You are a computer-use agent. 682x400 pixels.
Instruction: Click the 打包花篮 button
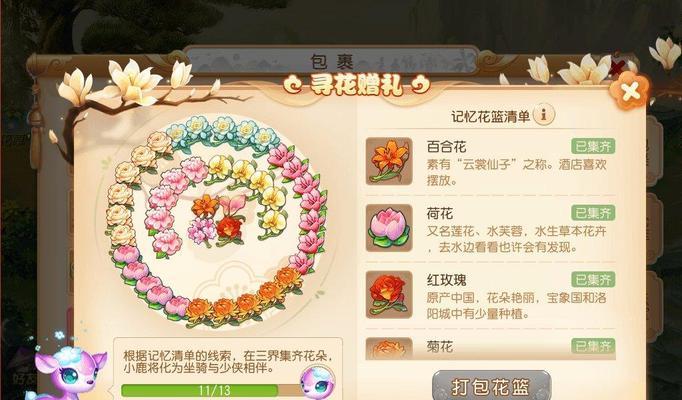tap(491, 386)
